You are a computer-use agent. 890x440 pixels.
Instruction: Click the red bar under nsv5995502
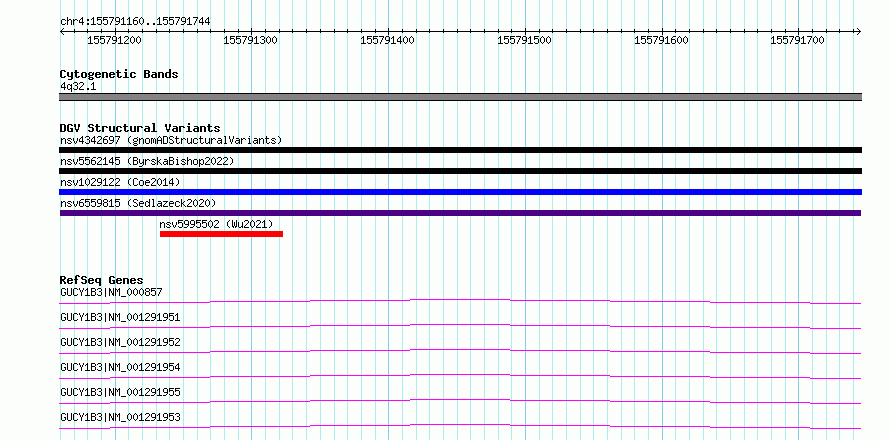pyautogui.click(x=221, y=234)
